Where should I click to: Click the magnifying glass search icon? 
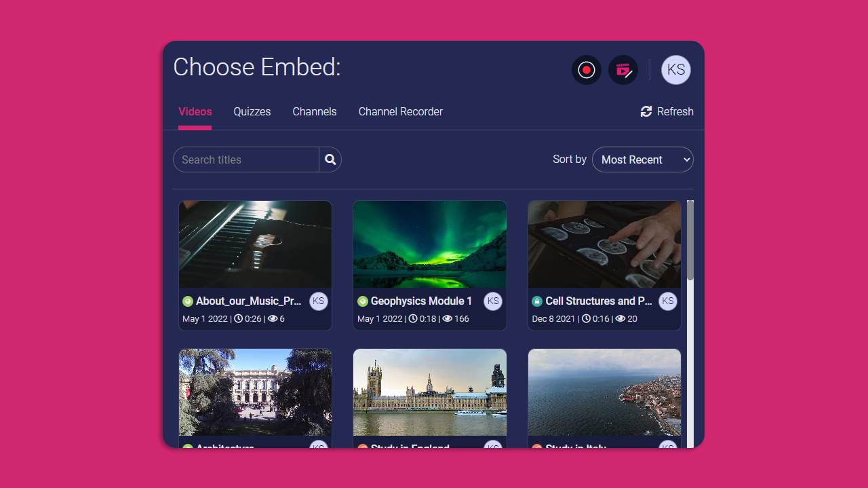click(330, 159)
